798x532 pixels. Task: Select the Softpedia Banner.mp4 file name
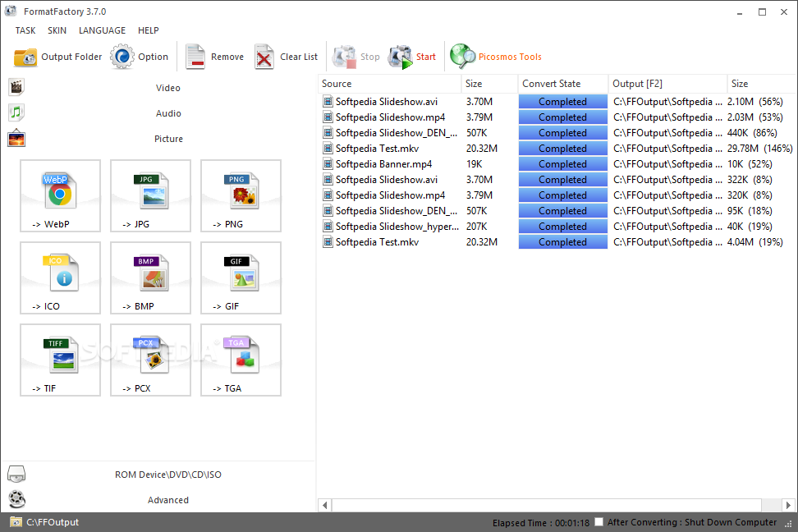(x=383, y=164)
